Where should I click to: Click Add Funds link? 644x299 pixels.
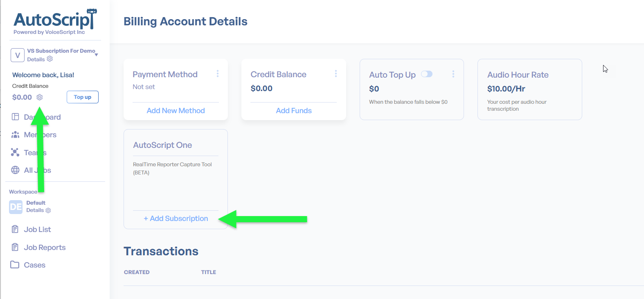click(294, 111)
